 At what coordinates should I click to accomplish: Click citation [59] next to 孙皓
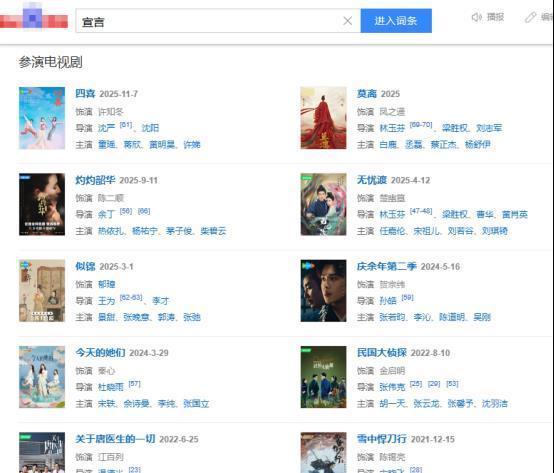407,298
